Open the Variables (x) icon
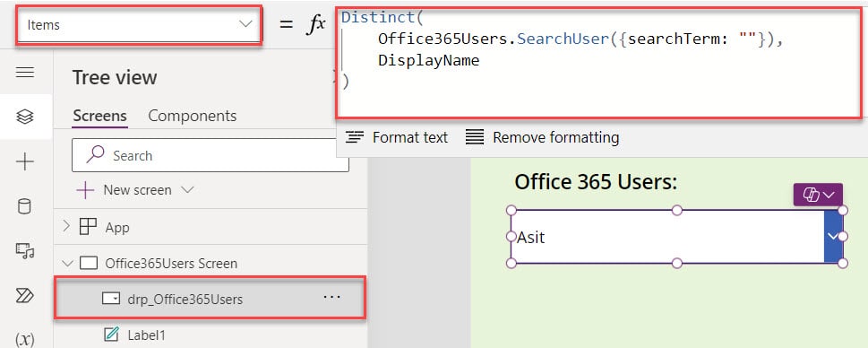 click(25, 339)
